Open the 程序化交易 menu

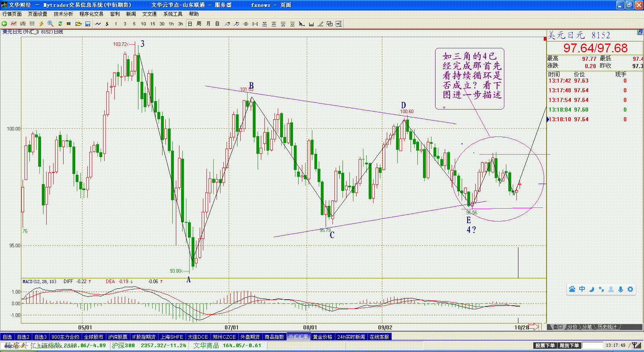(x=91, y=14)
